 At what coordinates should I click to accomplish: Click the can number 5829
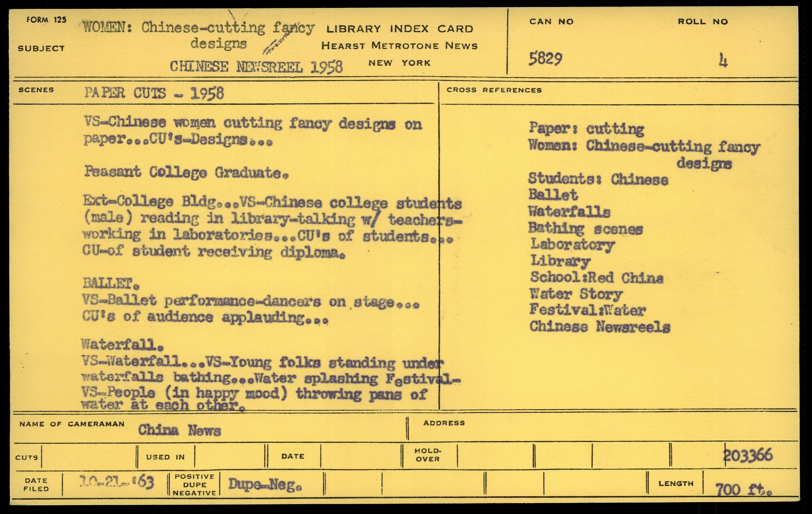coord(545,59)
